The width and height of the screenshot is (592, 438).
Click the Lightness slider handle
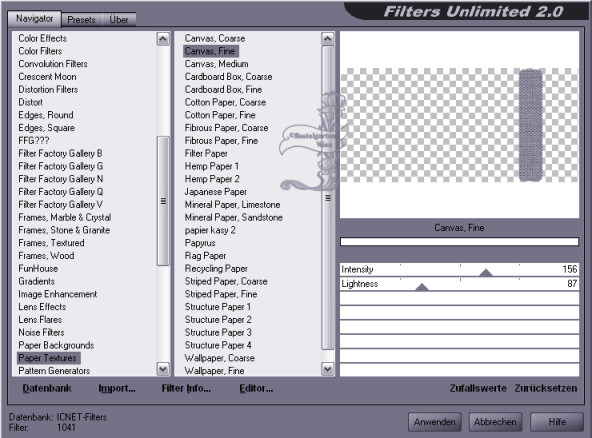tap(422, 287)
